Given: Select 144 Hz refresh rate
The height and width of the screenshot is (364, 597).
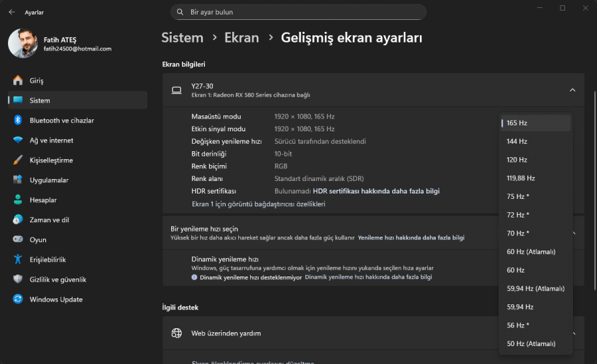Looking at the screenshot, I should coord(517,141).
